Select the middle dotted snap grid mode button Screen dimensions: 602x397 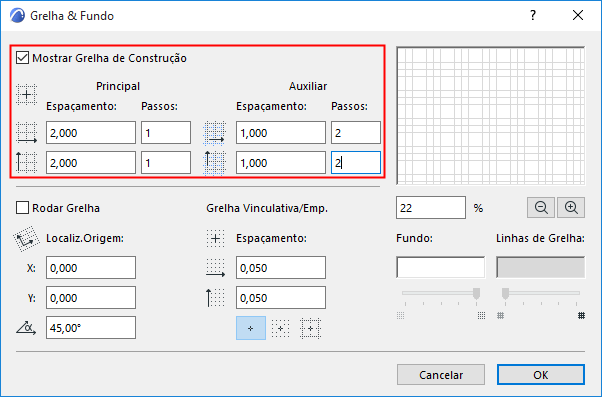click(280, 328)
